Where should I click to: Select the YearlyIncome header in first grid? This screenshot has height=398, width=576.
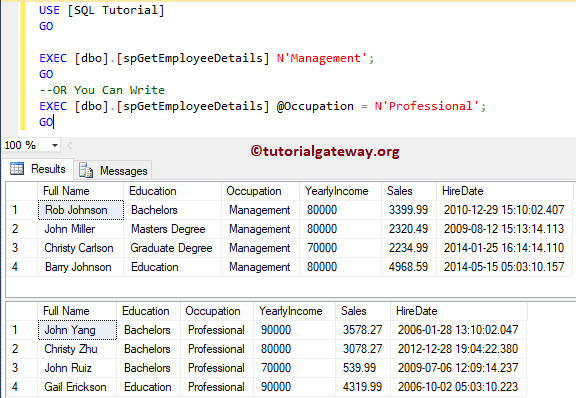(x=341, y=191)
